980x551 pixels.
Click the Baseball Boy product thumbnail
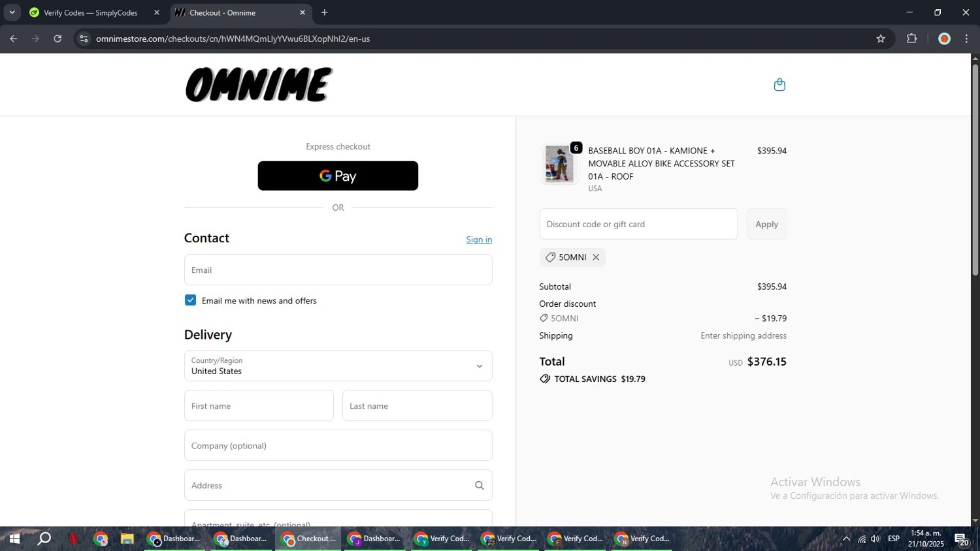559,164
